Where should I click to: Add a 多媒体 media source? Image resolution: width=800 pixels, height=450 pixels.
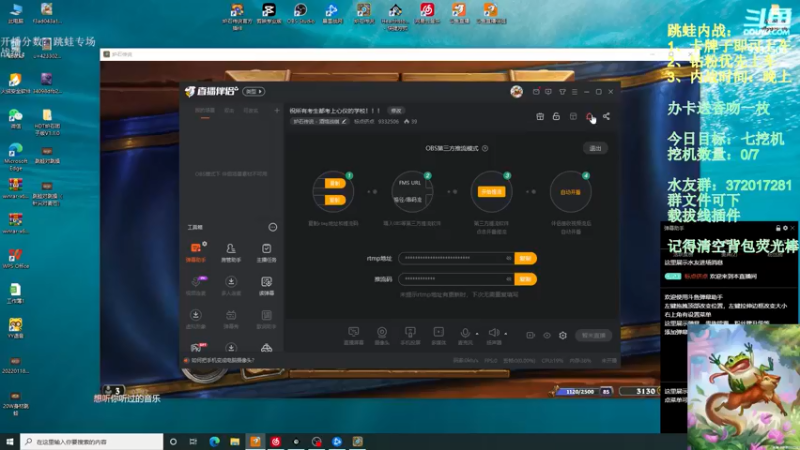click(x=438, y=336)
